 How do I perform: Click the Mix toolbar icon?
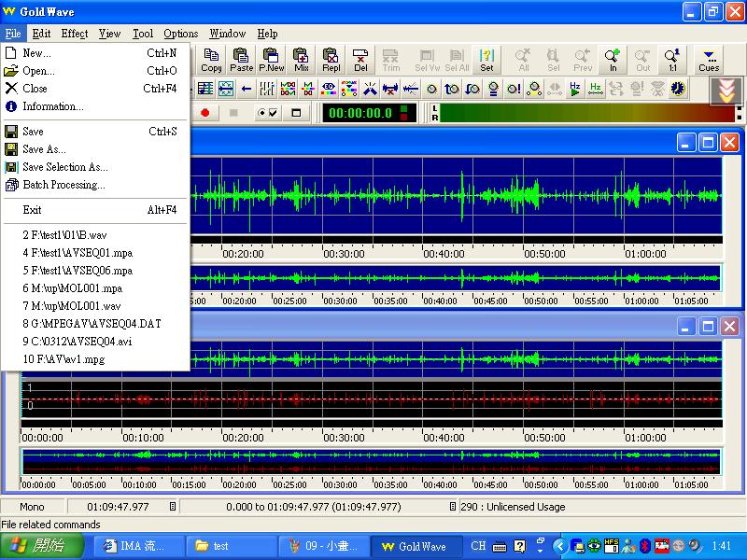click(x=302, y=60)
